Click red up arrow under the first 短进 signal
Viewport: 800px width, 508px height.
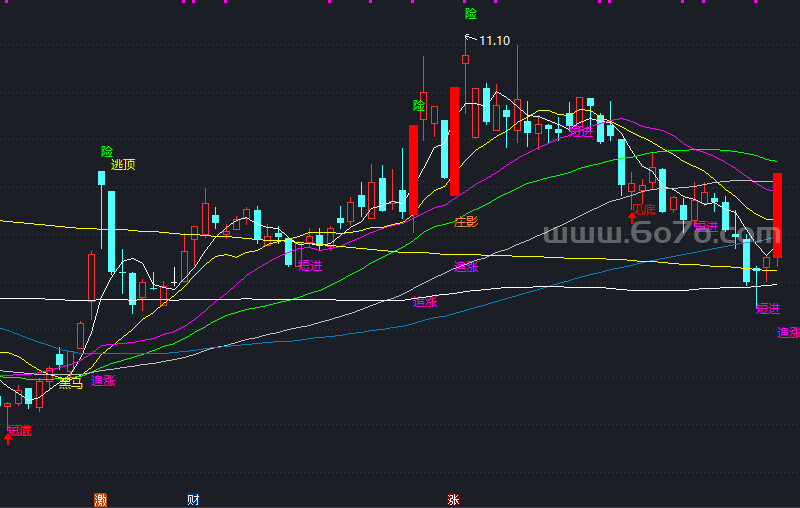coord(8,439)
